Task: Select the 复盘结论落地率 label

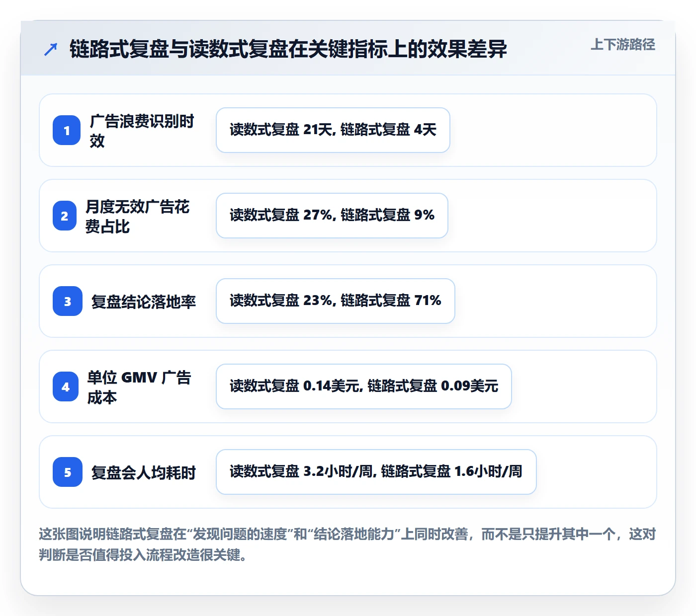Action: pos(144,302)
